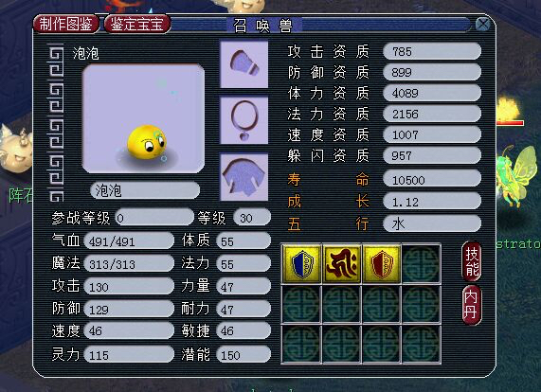Select the red glyph skill icon
Image resolution: width=541 pixels, height=392 pixels.
[342, 264]
